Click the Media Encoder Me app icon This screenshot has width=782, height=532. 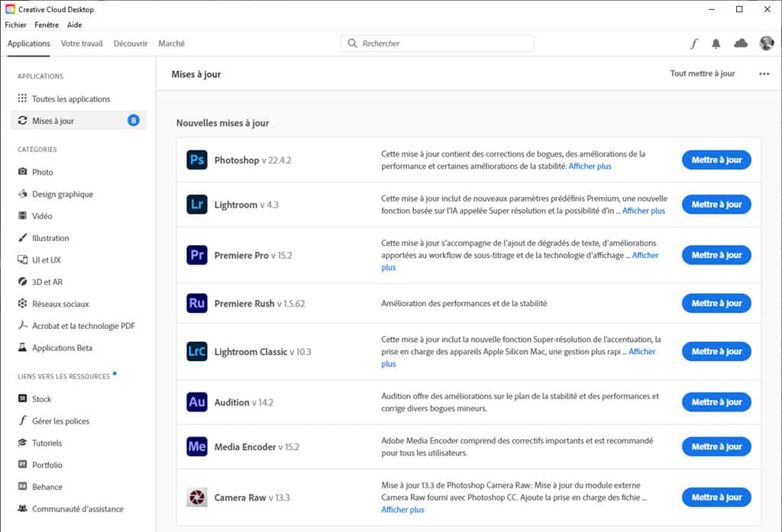[197, 447]
